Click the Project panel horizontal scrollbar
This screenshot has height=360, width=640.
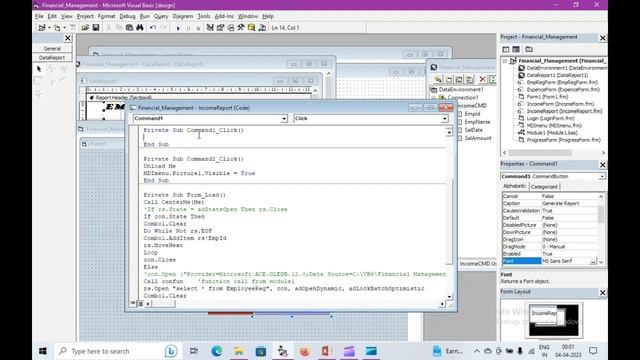(554, 153)
